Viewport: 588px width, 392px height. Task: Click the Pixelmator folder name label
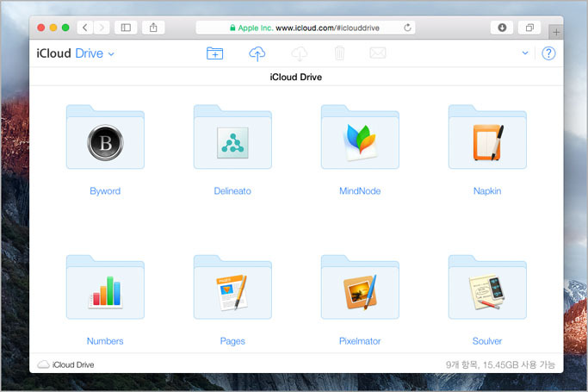(x=360, y=341)
